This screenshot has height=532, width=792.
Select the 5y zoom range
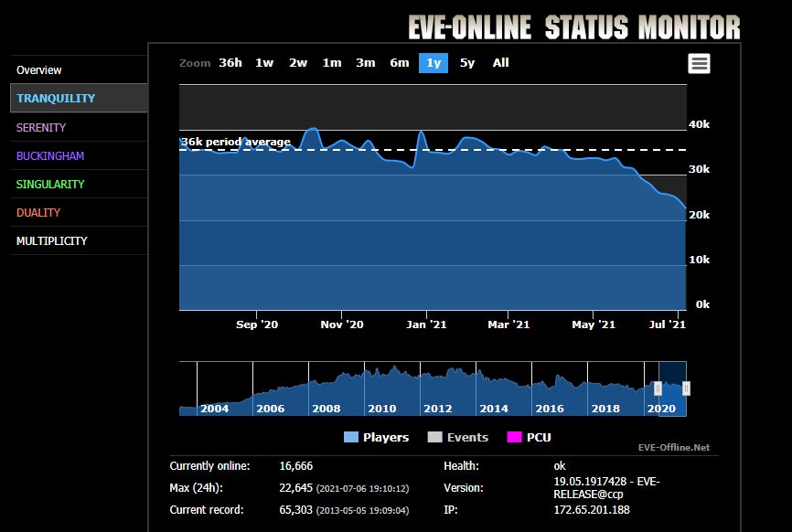pos(466,63)
